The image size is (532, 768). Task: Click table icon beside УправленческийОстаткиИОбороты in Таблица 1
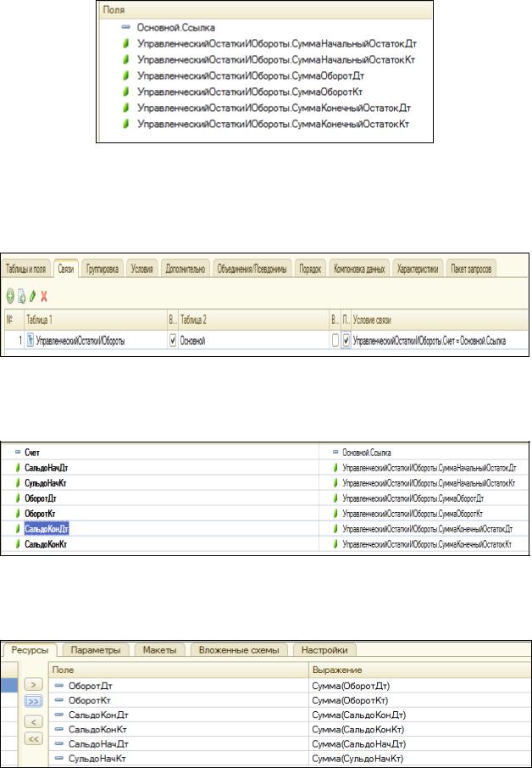click(x=30, y=341)
